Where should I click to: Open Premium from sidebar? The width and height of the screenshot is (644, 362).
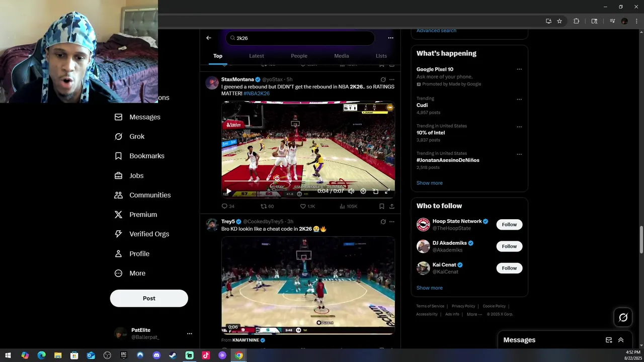136,215
